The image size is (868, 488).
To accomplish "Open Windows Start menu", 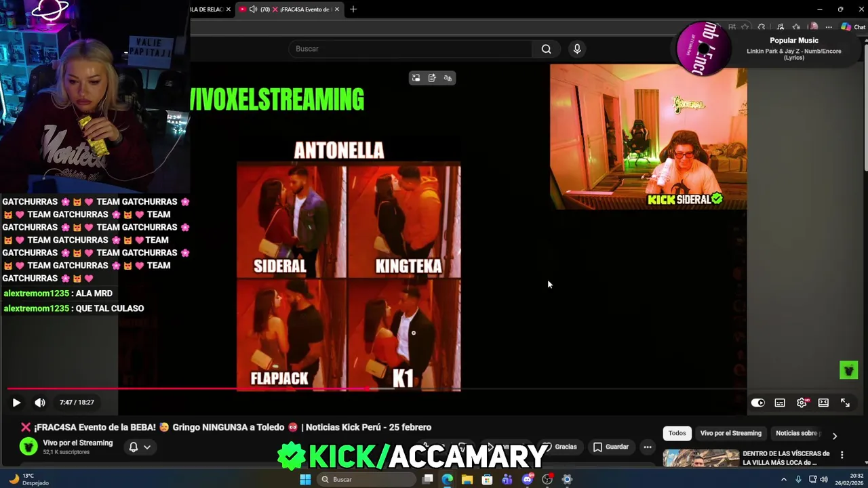I will 305,479.
